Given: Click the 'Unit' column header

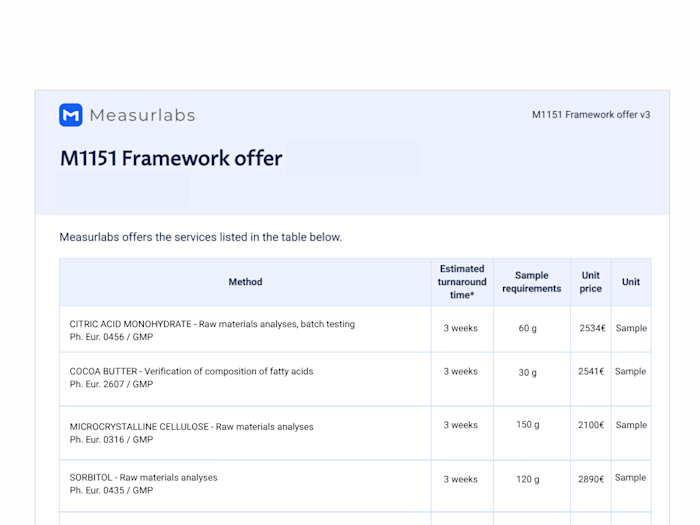Looking at the screenshot, I should coord(631,282).
